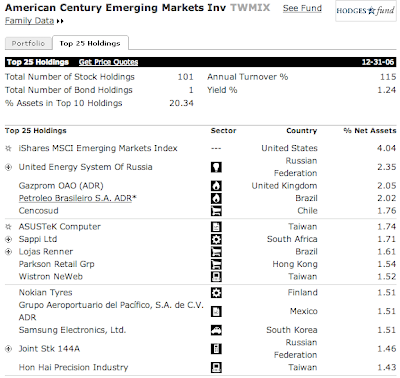400x378 pixels.
Task: Click the plus marker beside Lojas Renner
Action: pos(9,252)
